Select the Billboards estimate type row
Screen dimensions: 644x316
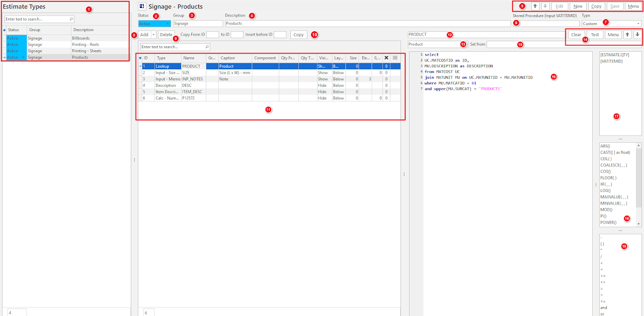click(x=65, y=38)
